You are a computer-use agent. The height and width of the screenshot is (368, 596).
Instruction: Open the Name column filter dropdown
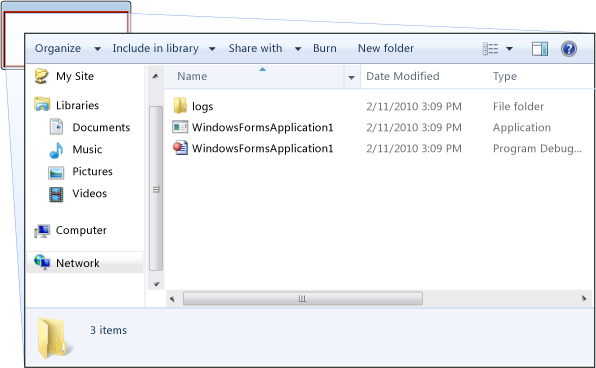pos(352,77)
